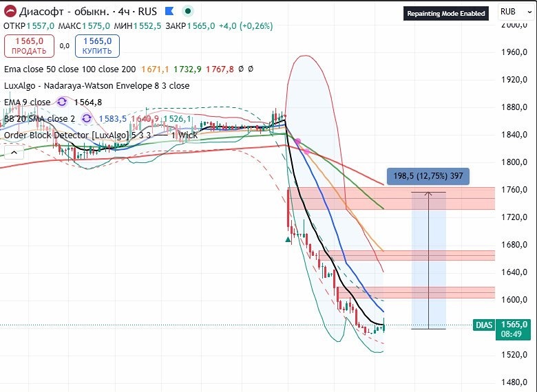Click the 1760,0 price axis label
The image size is (537, 392).
[x=514, y=190]
